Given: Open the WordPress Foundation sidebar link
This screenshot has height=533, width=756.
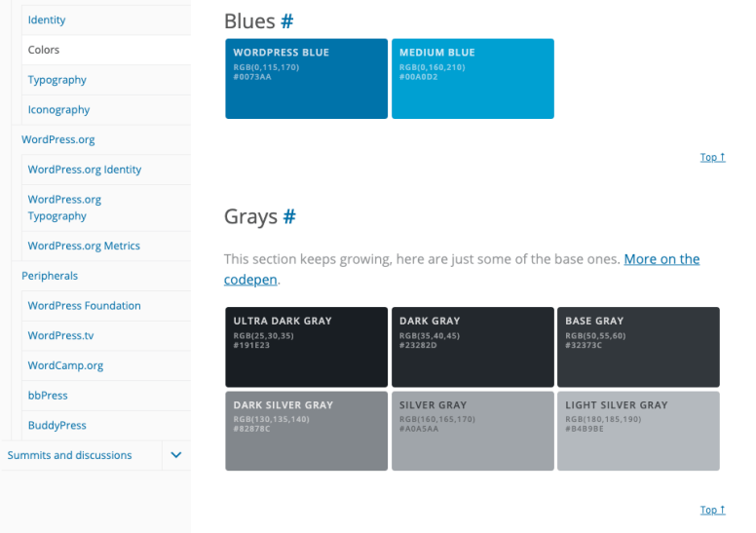Looking at the screenshot, I should (85, 305).
